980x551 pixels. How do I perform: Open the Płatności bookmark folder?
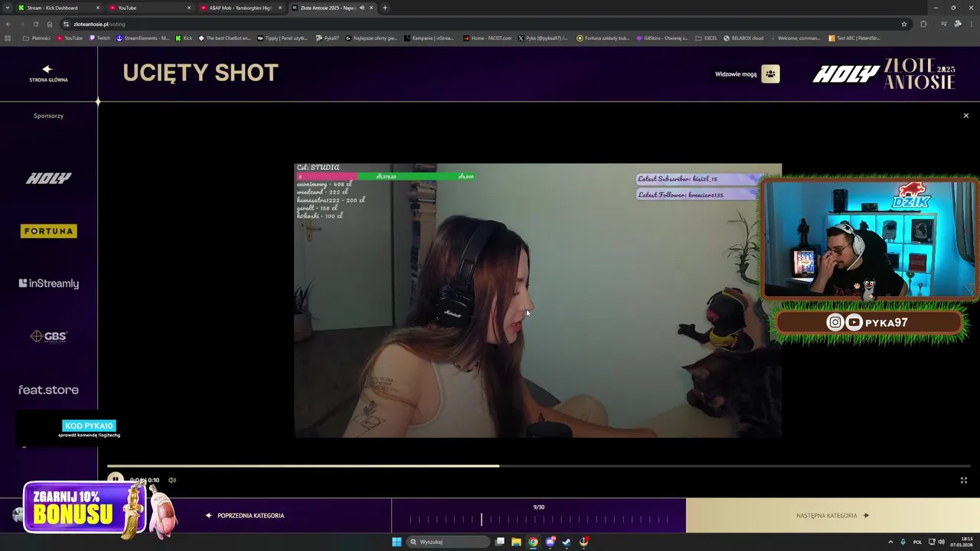pos(37,38)
